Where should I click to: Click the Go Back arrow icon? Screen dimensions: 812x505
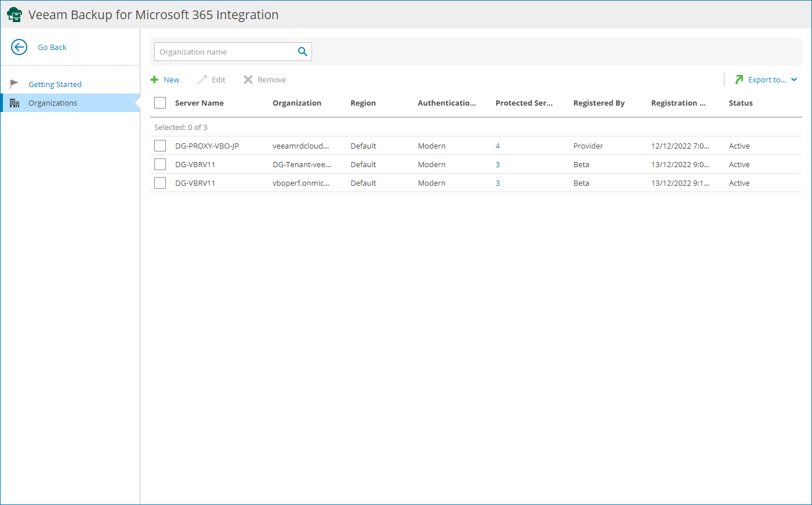pyautogui.click(x=19, y=47)
